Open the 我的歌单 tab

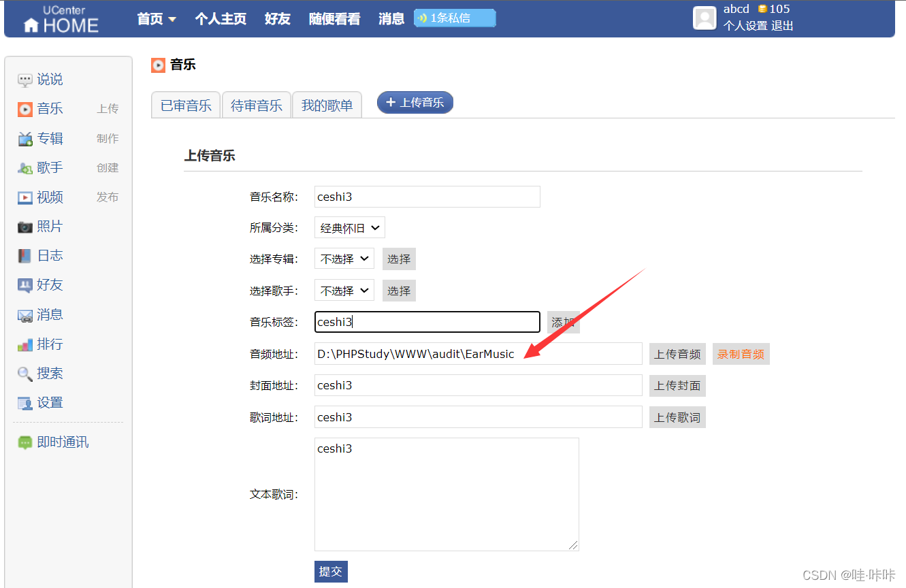coord(327,105)
